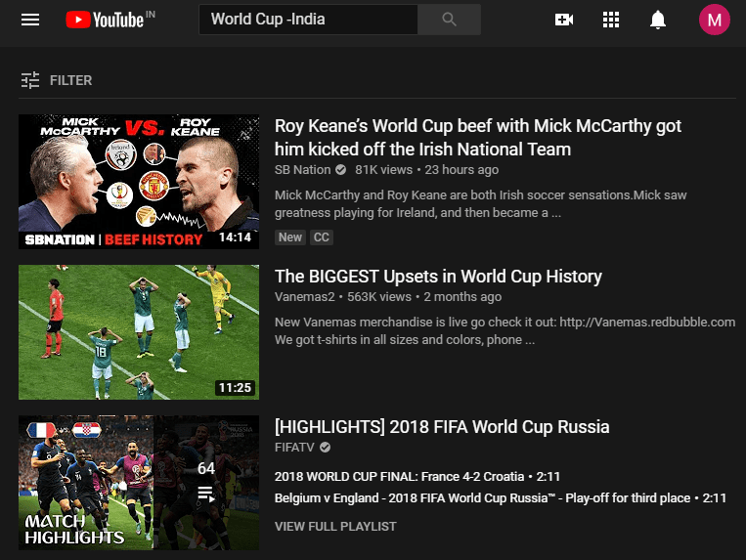
Task: Click '2 months ago' text
Action: click(x=462, y=297)
